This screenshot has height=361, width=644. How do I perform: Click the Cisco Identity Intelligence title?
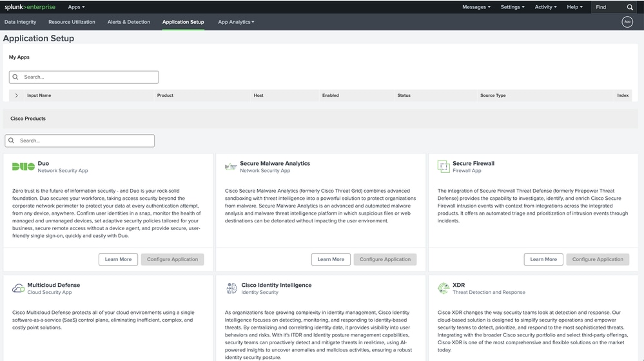(277, 285)
